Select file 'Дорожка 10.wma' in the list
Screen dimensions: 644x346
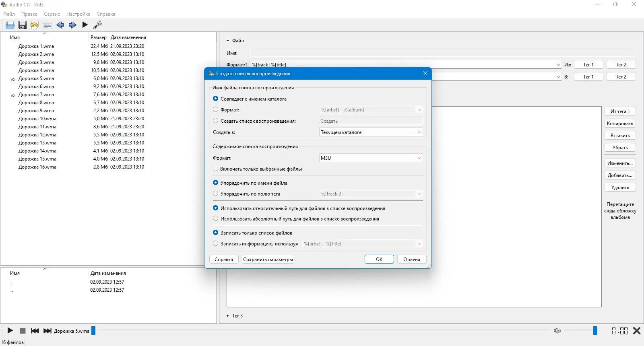(x=37, y=118)
